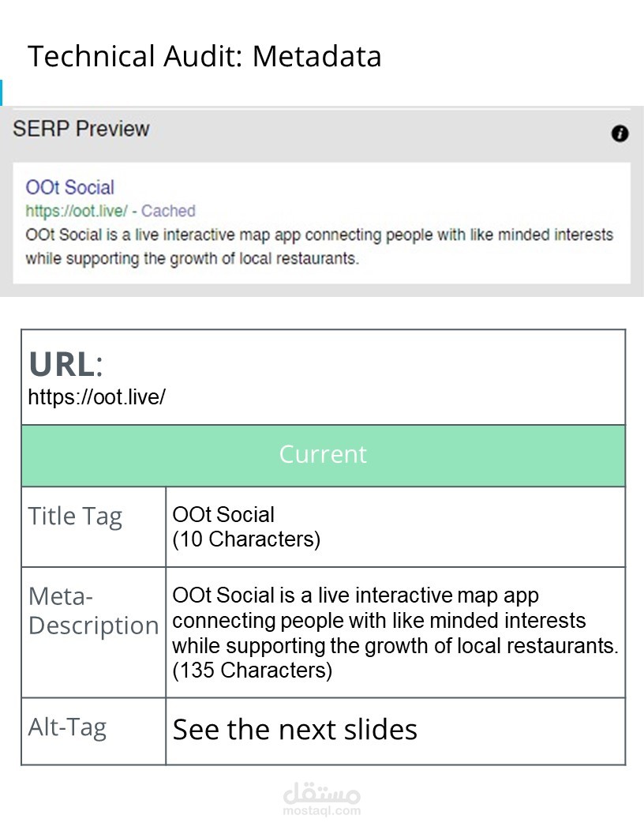Click the mostaql.com watermark text
The image size is (644, 834).
pyautogui.click(x=322, y=811)
